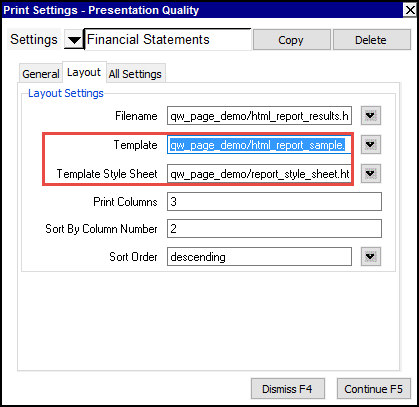Click the Sort Order descending field
Screen dimensions: 419x407
coord(259,257)
